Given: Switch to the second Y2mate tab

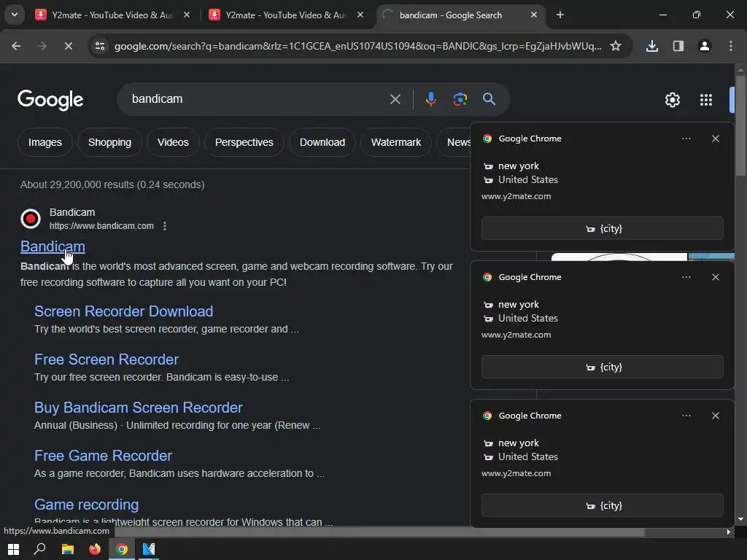Looking at the screenshot, I should coord(286,15).
